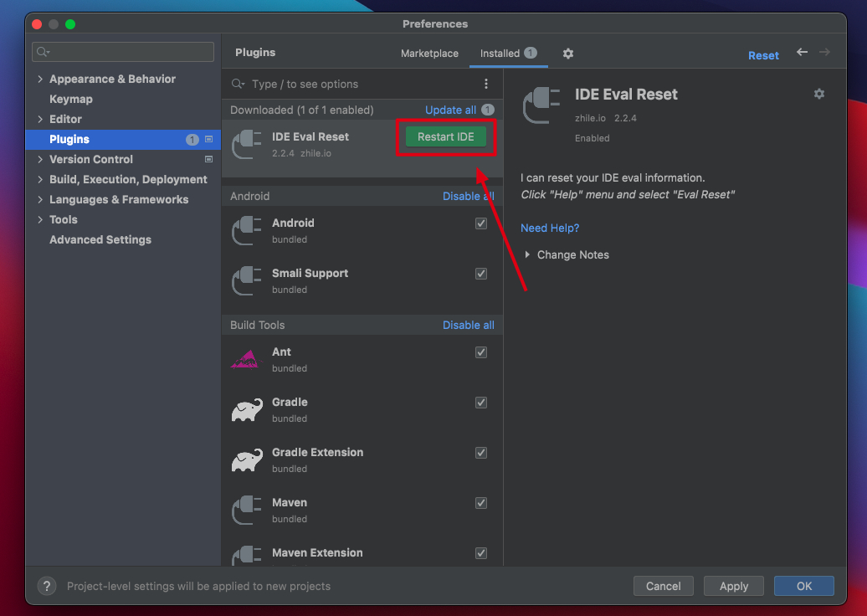Toggle the Maven plugin checkbox

pyautogui.click(x=481, y=503)
